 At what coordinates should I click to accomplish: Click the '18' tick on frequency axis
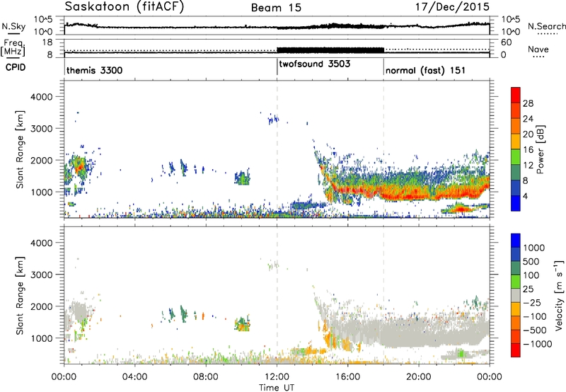tap(47, 42)
